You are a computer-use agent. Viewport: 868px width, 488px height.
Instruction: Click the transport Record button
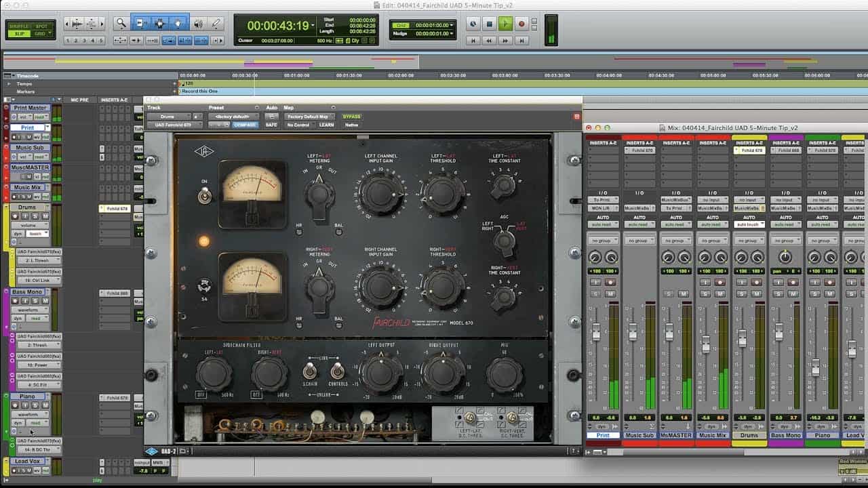(521, 24)
